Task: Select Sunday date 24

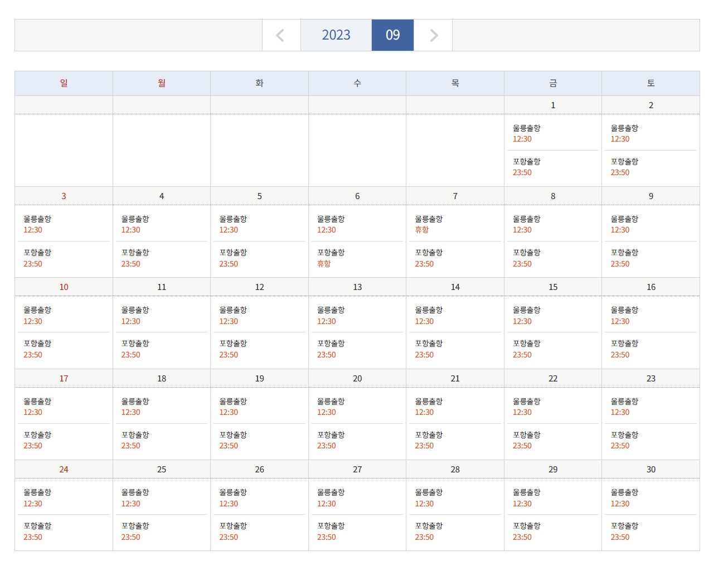Action: [64, 469]
